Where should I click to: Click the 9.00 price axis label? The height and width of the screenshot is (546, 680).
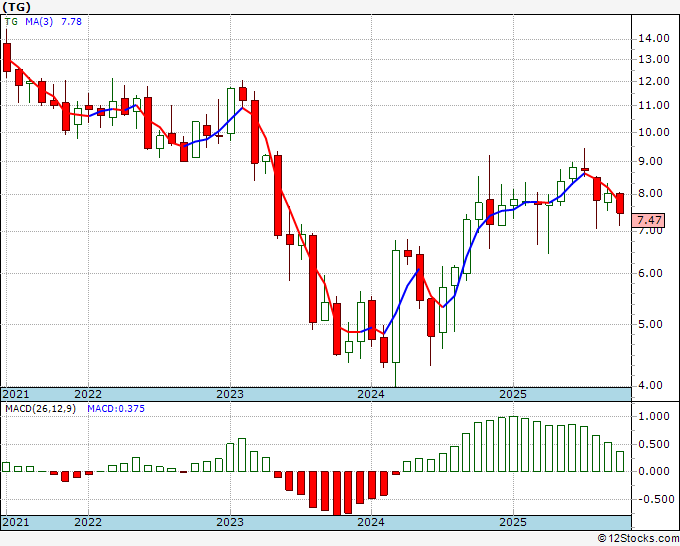point(650,161)
